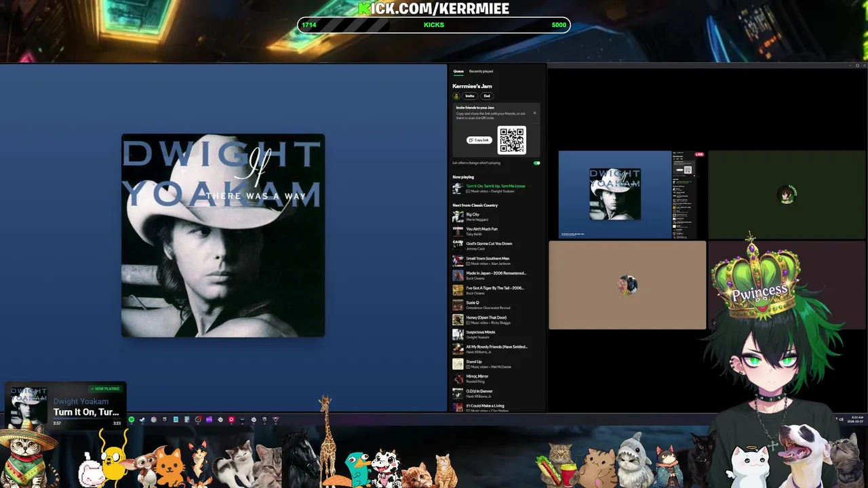Open Merle Haggard artist link
Screen dimensions: 868x488
[x=476, y=220]
